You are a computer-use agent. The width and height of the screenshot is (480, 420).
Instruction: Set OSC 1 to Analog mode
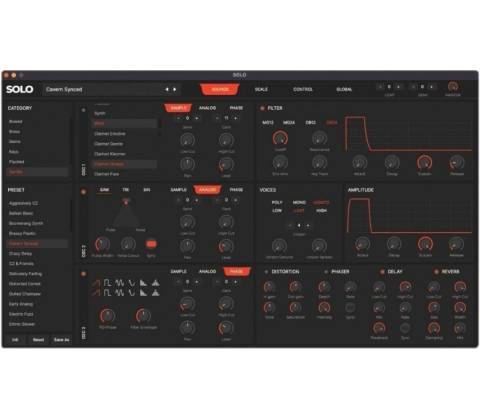click(207, 108)
